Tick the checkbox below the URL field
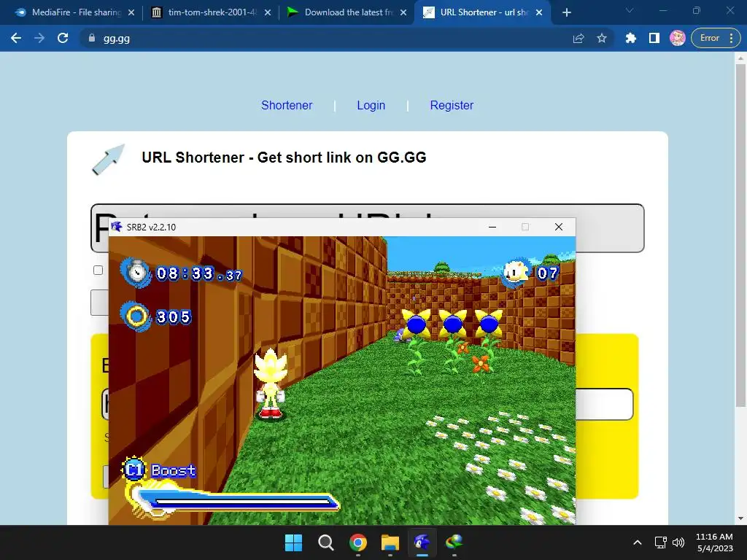 pos(98,271)
